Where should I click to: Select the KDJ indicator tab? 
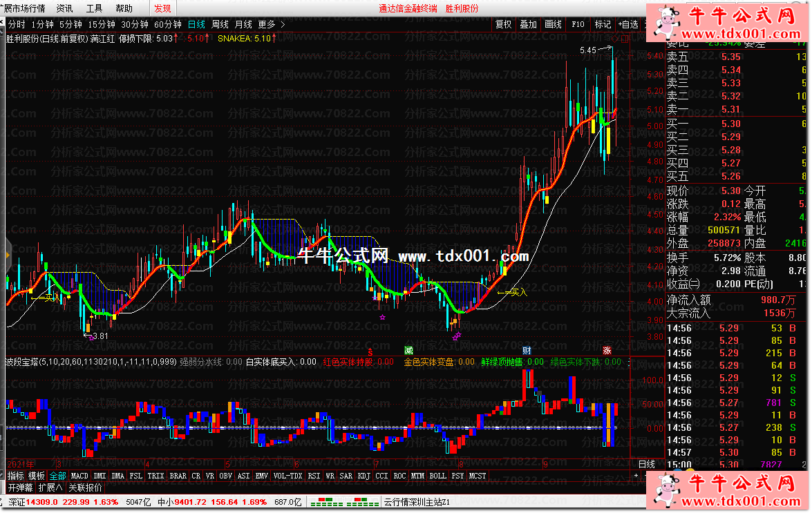364,476
